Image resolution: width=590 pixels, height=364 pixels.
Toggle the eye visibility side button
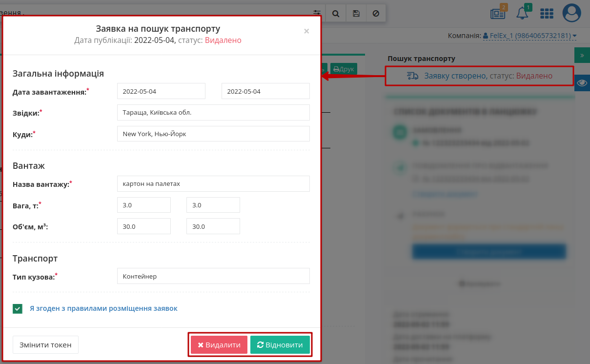[582, 83]
